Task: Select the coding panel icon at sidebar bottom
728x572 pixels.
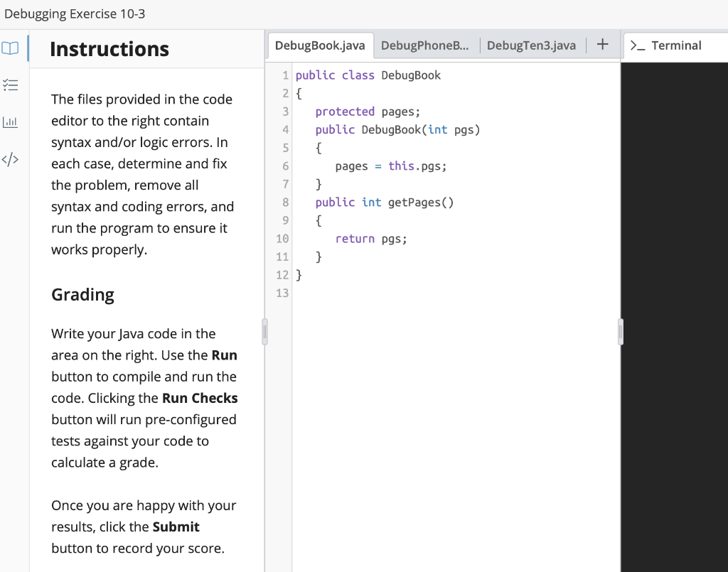Action: [x=10, y=159]
